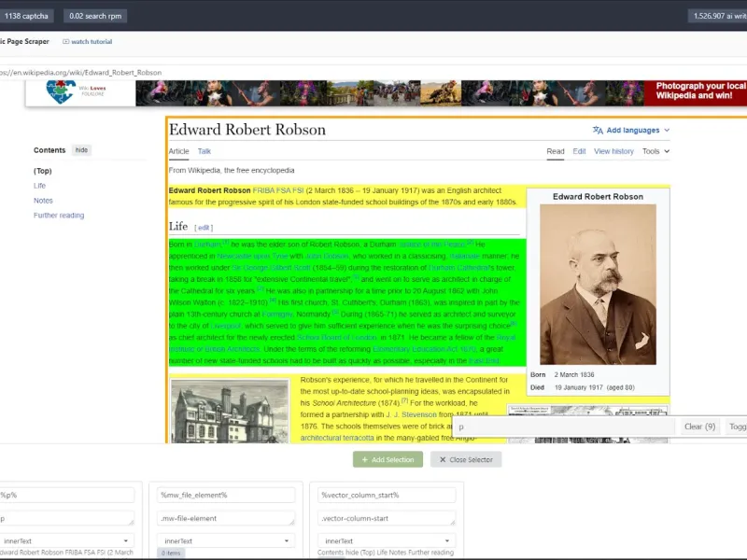Click the .mw-file-element selector field
Viewport: 747px width, 560px height.
pyautogui.click(x=226, y=518)
